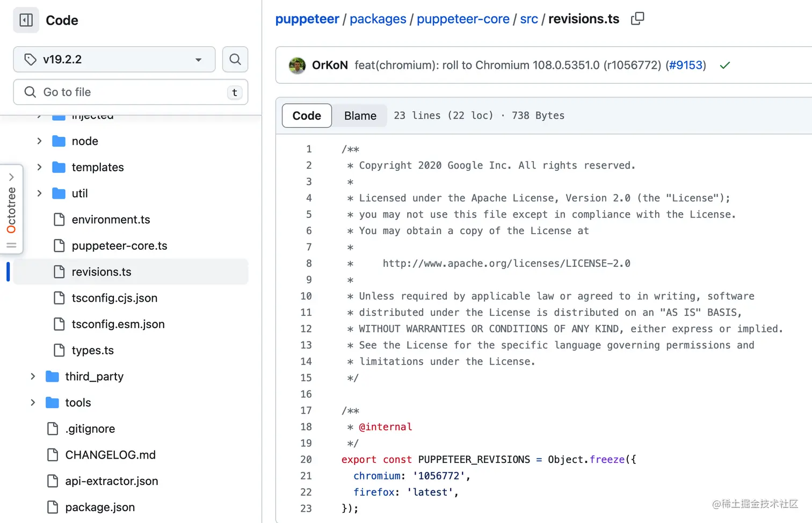Open the feat(chromium) commit message
This screenshot has height=523, width=812.
508,66
